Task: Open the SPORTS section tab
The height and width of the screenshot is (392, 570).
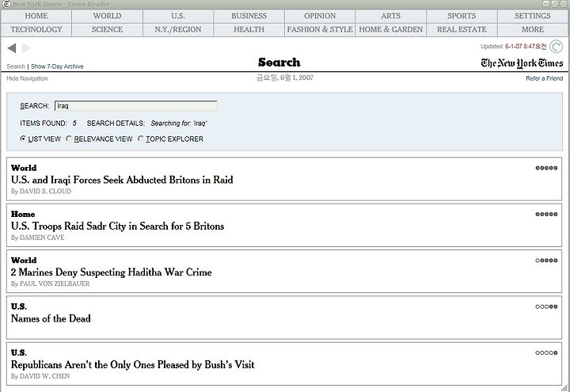Action: point(462,16)
